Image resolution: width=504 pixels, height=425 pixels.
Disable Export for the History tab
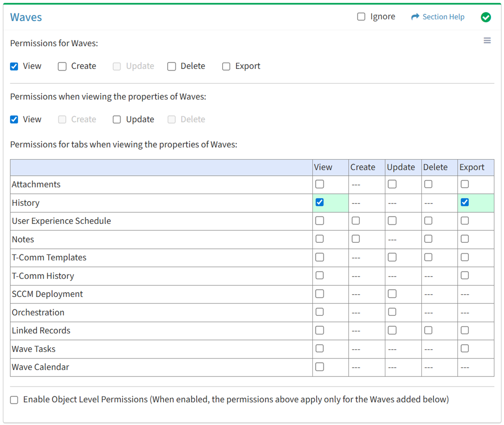pos(465,203)
